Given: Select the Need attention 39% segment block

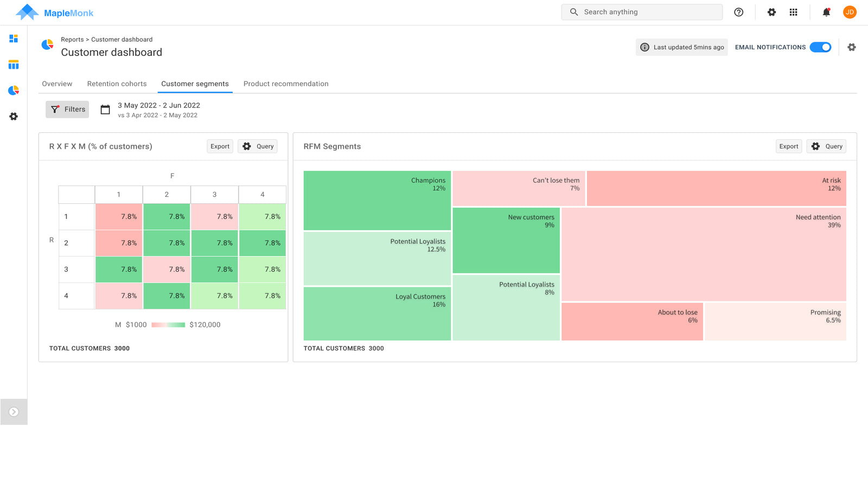Looking at the screenshot, I should coord(704,254).
